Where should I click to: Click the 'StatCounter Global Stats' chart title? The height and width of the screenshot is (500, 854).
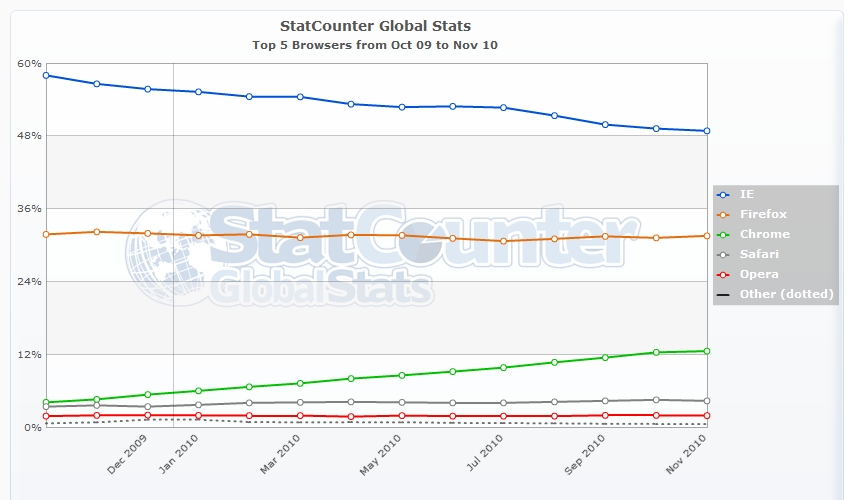[375, 25]
